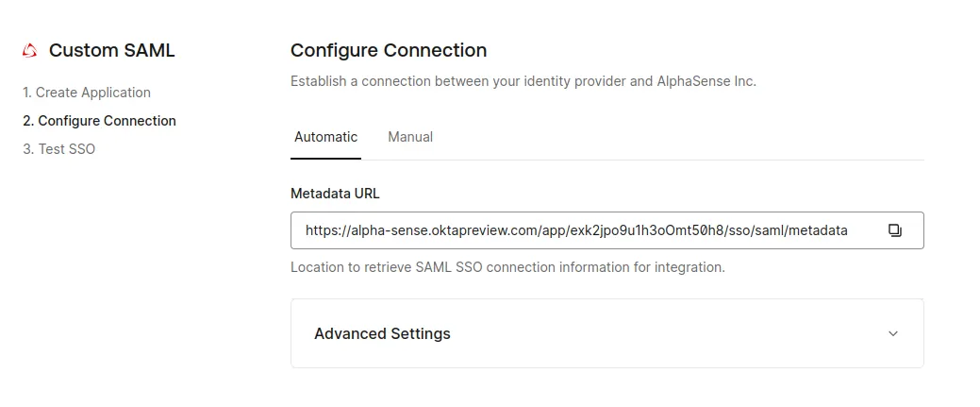980x407 pixels.
Task: Expand Advanced Settings using the chevron arrow
Action: [893, 333]
